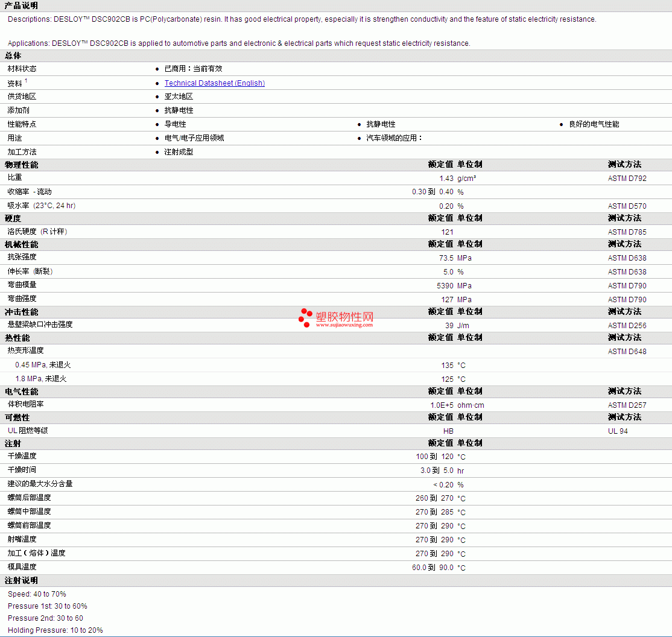The image size is (672, 637).
Task: Click the UL 94 test method
Action: (x=618, y=431)
